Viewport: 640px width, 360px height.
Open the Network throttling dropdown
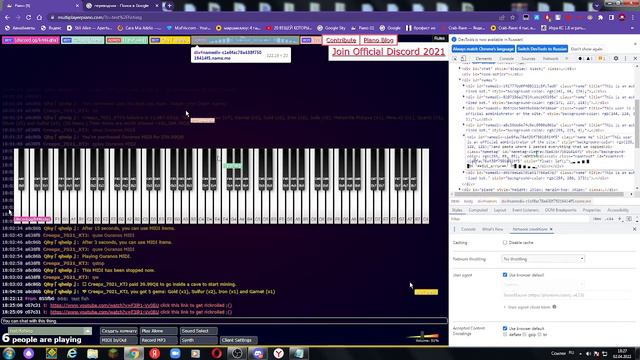point(542,259)
